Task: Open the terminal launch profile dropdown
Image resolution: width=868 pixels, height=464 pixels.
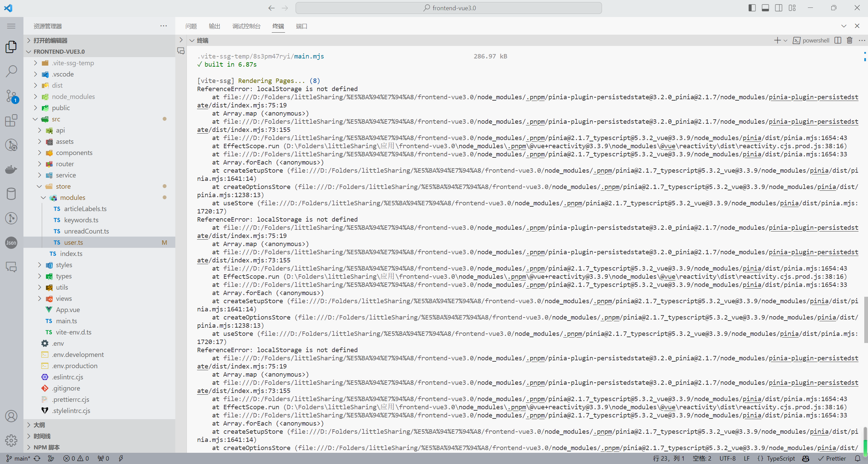Action: click(x=785, y=40)
